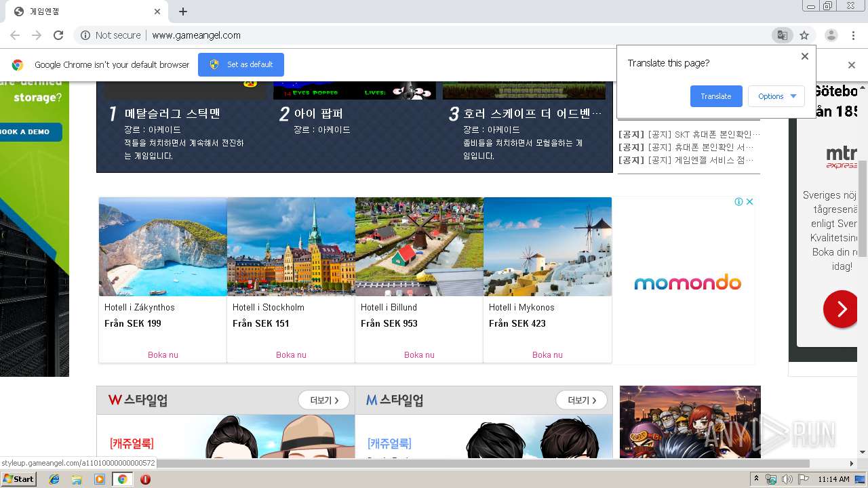Reload the current page
Screen dimensions: 868x488
click(58, 35)
